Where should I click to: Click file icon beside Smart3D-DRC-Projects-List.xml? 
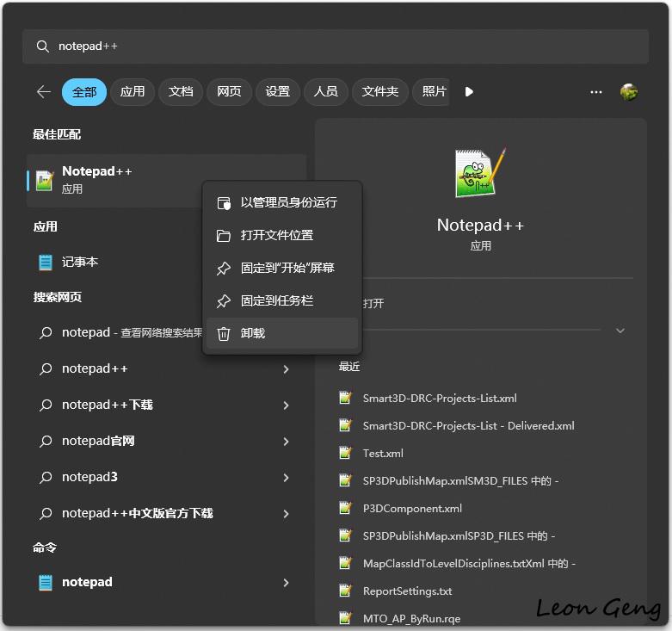point(345,398)
